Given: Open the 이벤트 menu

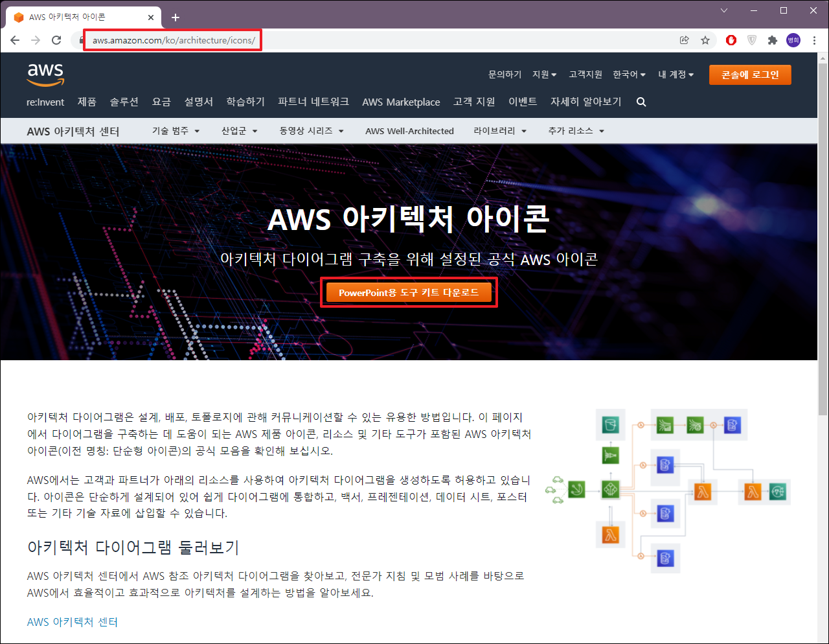Looking at the screenshot, I should pos(523,102).
